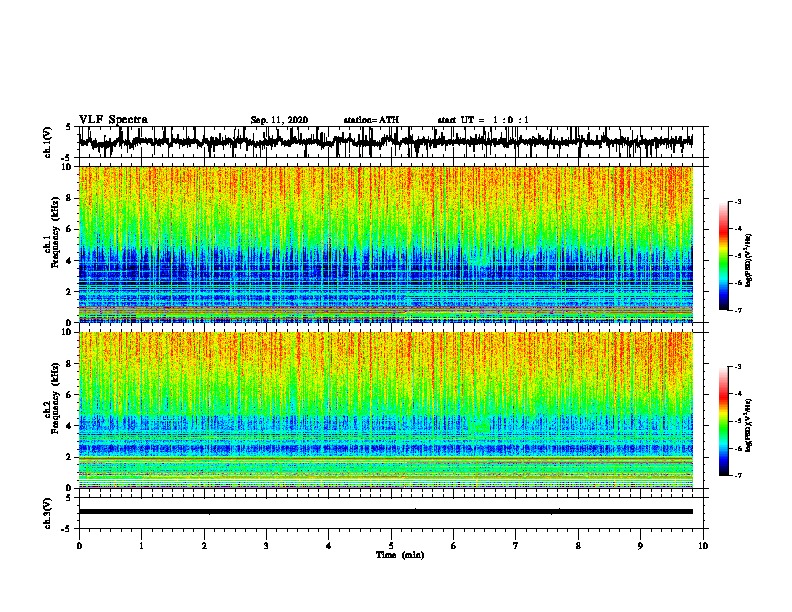Screen dimensions: 792x612
Task: Click the "VLF Spectra" plot title
Action: (x=113, y=120)
